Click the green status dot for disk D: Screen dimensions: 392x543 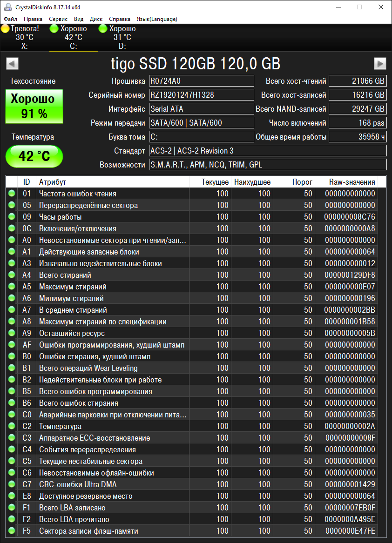(103, 29)
